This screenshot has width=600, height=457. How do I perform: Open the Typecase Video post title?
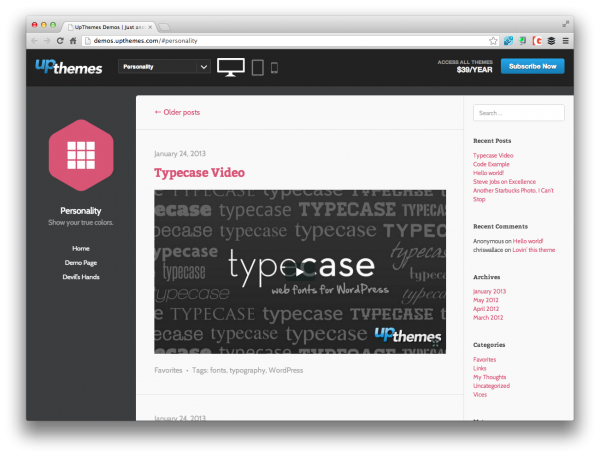tap(199, 173)
